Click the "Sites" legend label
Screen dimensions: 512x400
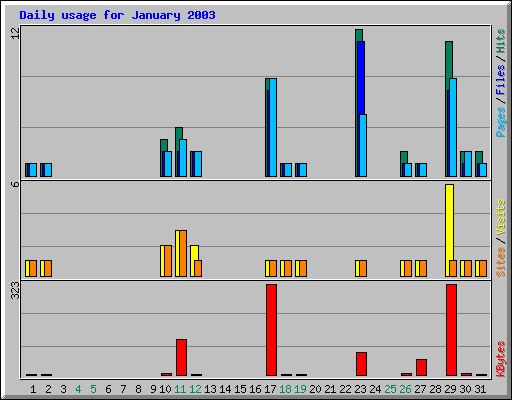click(x=501, y=262)
